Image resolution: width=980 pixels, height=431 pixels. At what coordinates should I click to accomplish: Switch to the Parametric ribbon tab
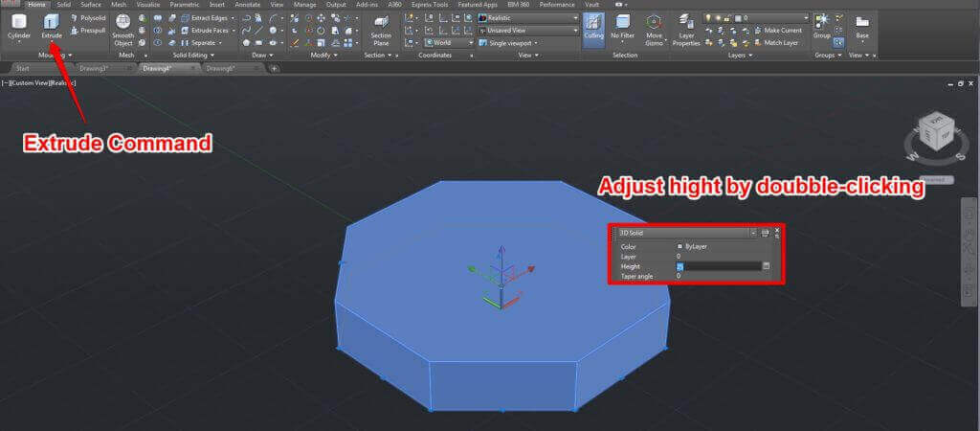[185, 5]
